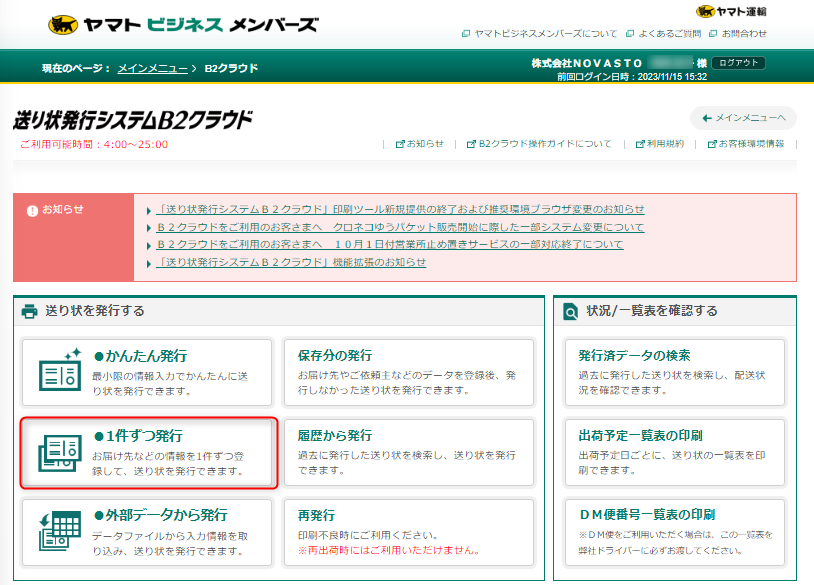The height and width of the screenshot is (585, 814).
Task: Click the ログアウト button
Action: pyautogui.click(x=738, y=63)
